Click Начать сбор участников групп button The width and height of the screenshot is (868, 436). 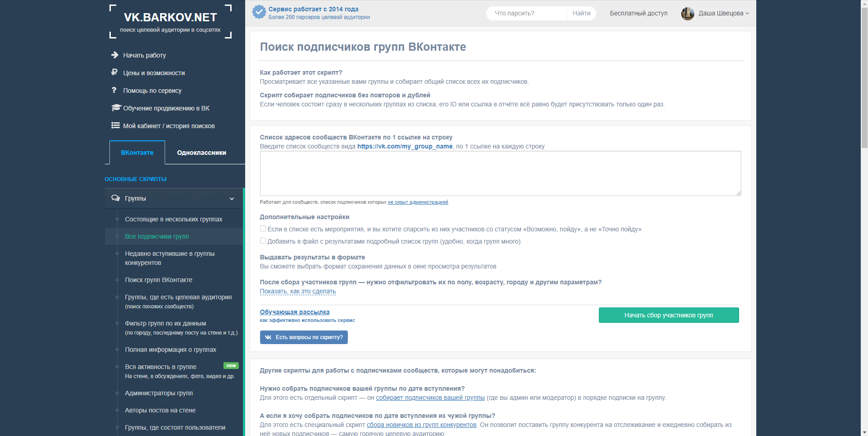click(669, 315)
